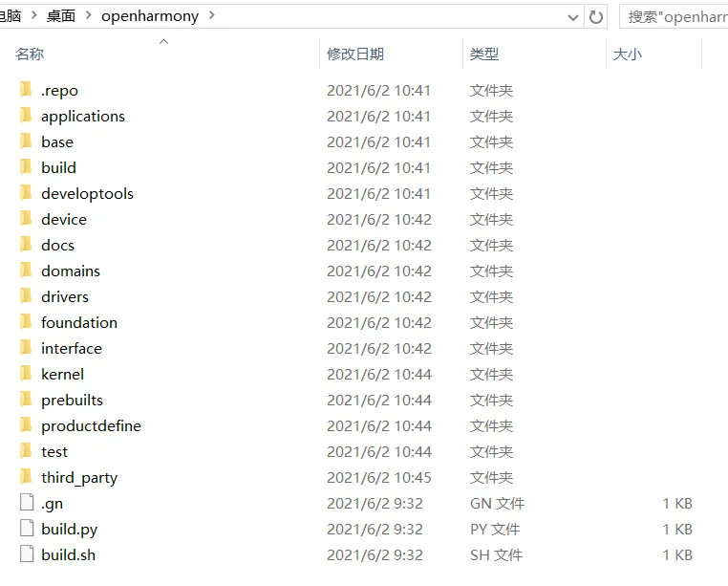728x586 pixels.
Task: Select the docs folder name
Action: [x=57, y=245]
